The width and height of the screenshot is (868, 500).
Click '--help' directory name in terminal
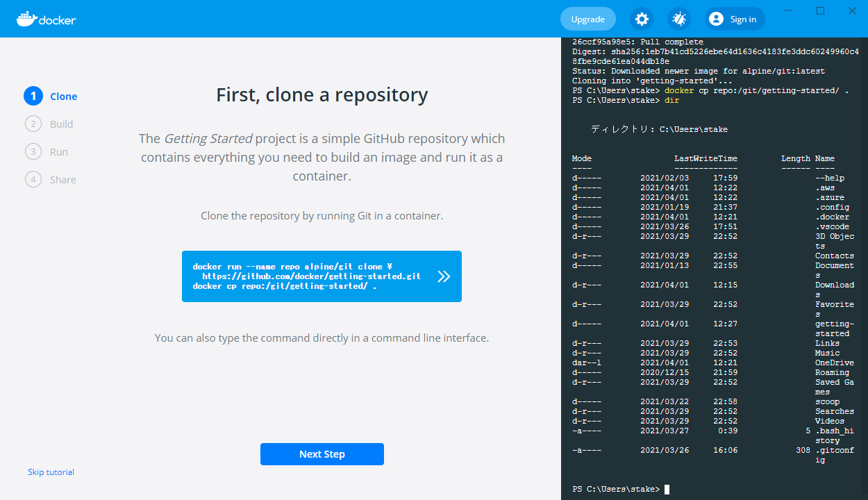tap(830, 178)
